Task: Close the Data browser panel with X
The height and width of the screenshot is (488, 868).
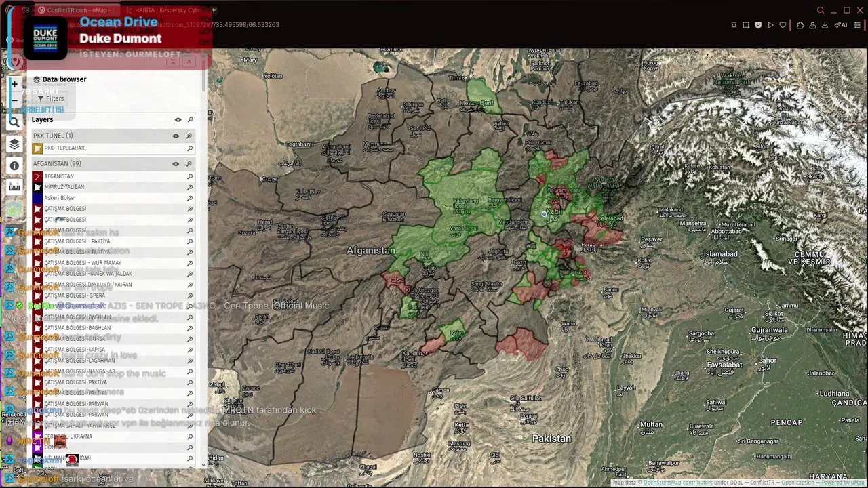Action: (189, 62)
